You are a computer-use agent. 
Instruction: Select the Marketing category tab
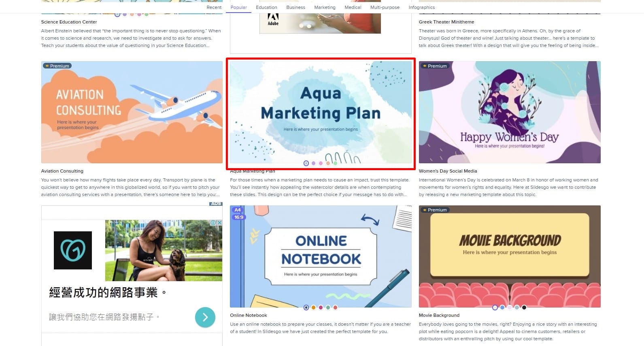(x=325, y=7)
